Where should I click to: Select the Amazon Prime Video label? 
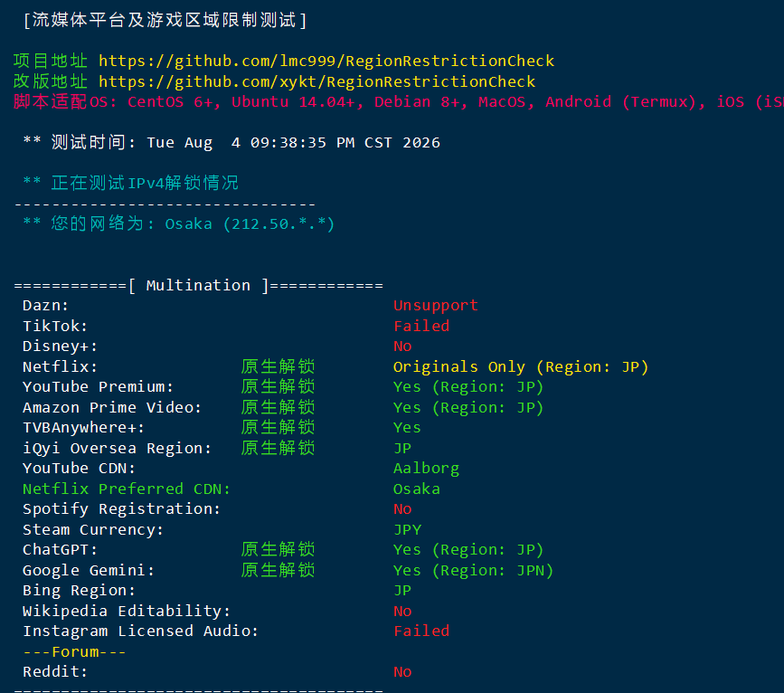tap(112, 407)
